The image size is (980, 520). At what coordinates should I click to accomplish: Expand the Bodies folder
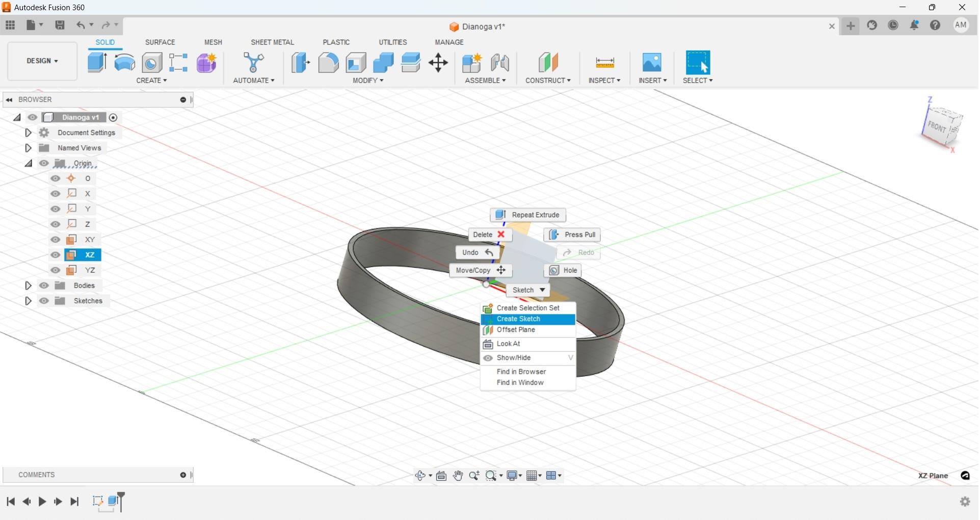pyautogui.click(x=29, y=285)
